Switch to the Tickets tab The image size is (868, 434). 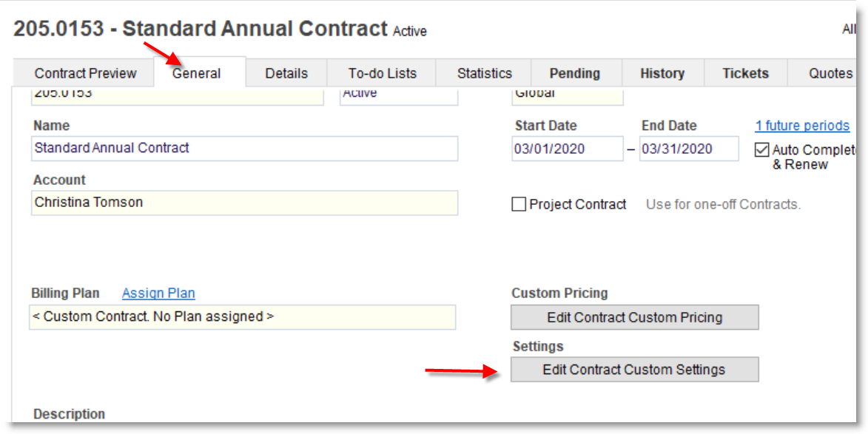[x=746, y=73]
